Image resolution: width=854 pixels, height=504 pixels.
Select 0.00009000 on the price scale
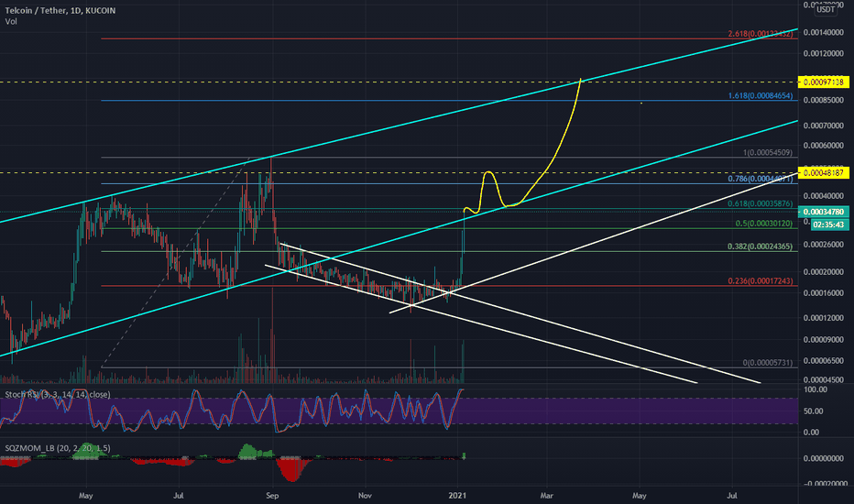pos(824,339)
